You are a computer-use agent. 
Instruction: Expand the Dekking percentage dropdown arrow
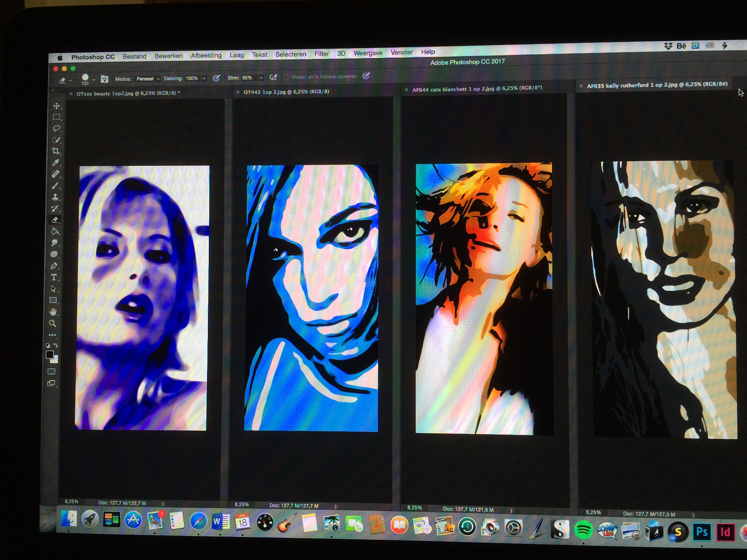tap(204, 78)
